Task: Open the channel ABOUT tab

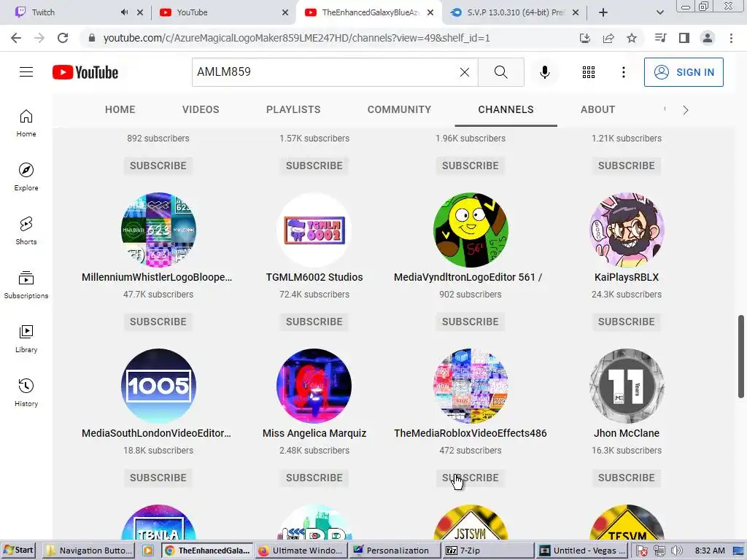Action: (598, 109)
